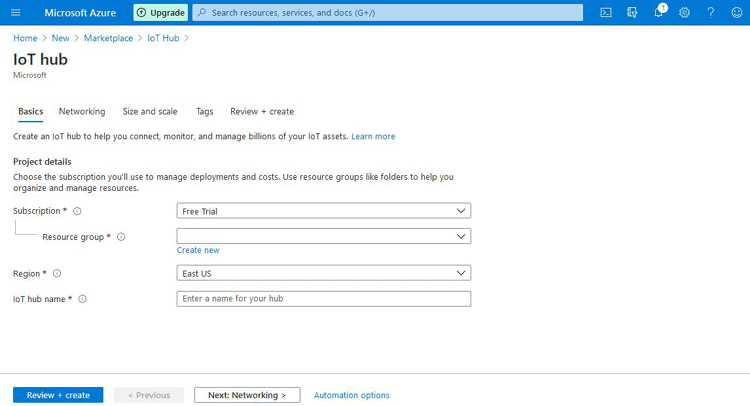Click the Upgrade button
This screenshot has height=406, width=750.
click(x=161, y=12)
